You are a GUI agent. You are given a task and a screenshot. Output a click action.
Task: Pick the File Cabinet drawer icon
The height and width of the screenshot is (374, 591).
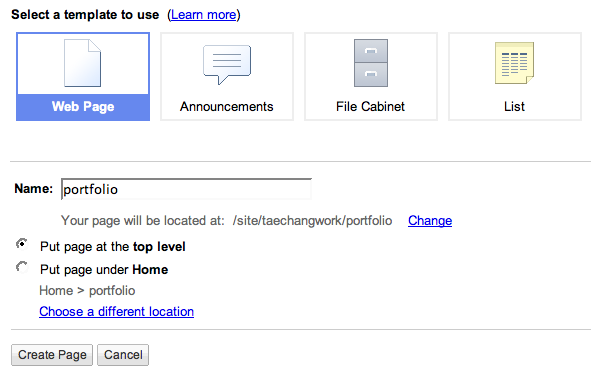click(371, 63)
